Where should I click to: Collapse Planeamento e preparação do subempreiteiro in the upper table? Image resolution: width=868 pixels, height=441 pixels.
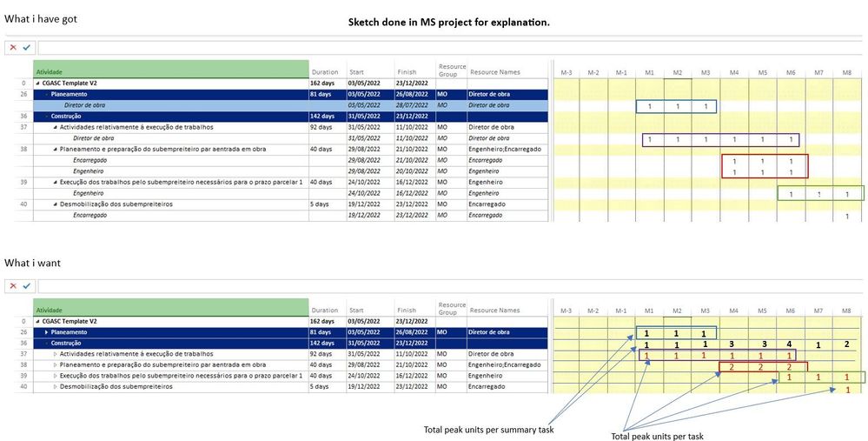click(56, 150)
